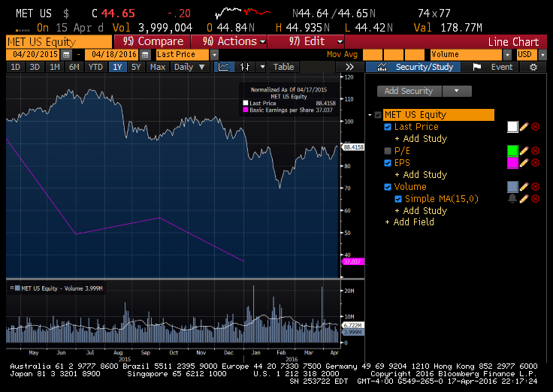Open the end date calendar picker icon

[145, 55]
